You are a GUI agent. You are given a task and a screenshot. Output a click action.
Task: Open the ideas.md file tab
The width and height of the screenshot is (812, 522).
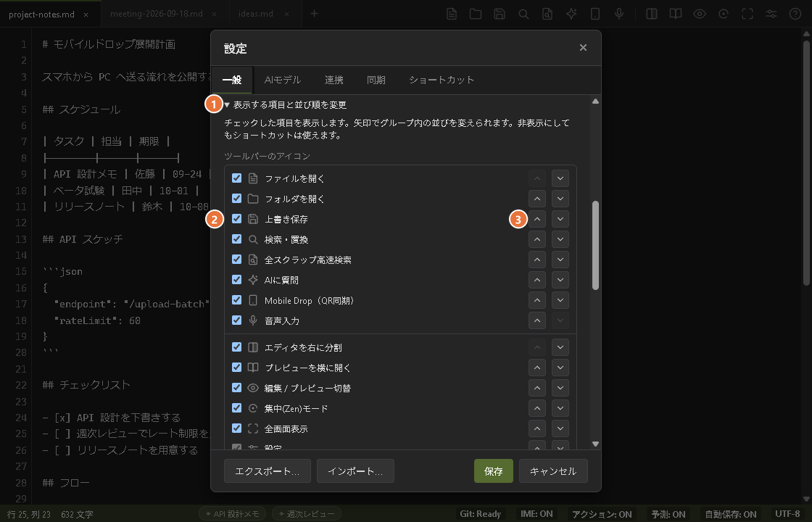pyautogui.click(x=265, y=14)
